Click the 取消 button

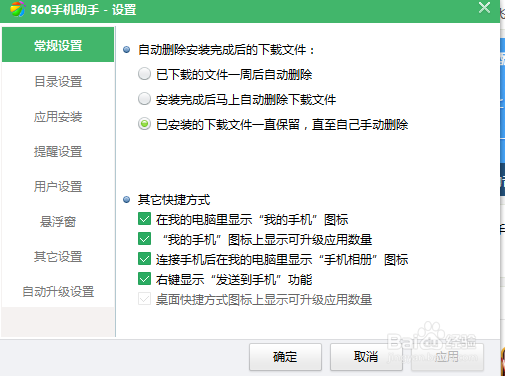tap(366, 357)
